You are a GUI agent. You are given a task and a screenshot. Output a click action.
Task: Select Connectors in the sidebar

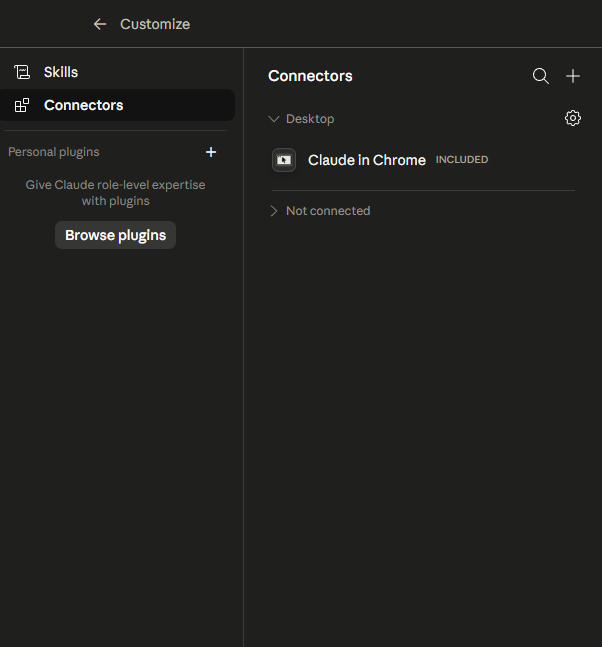coord(118,105)
